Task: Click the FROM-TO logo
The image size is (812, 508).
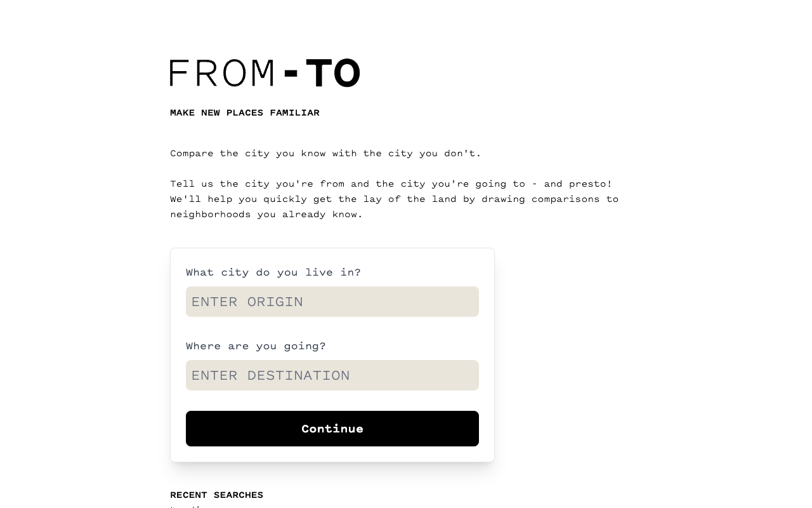Action: [265, 73]
